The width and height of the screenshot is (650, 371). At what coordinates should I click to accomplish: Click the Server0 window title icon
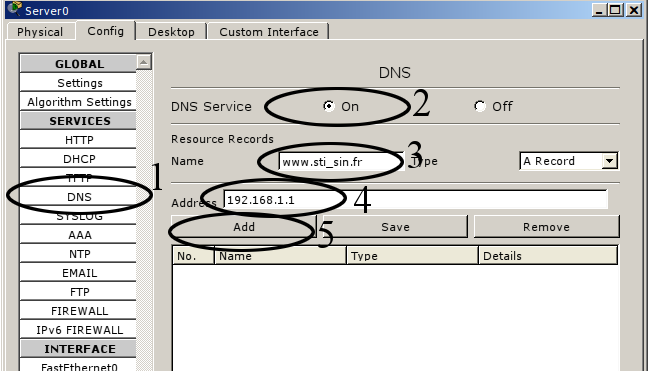point(15,8)
